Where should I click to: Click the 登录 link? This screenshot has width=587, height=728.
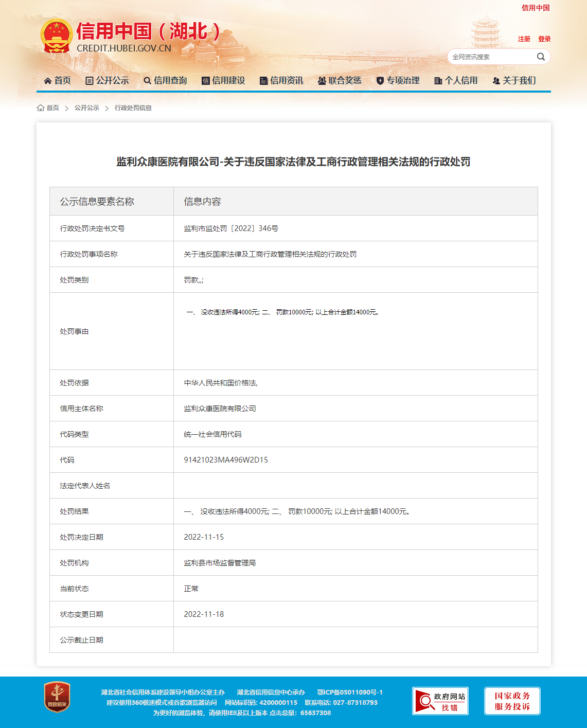(544, 39)
